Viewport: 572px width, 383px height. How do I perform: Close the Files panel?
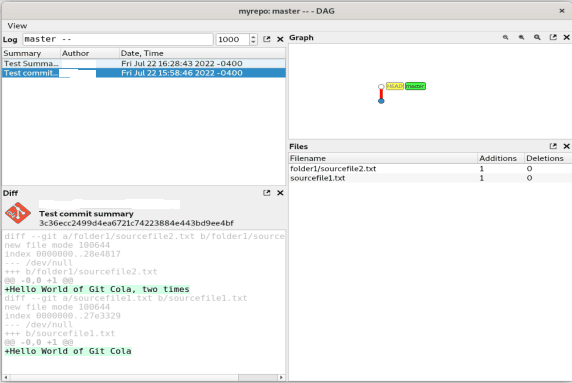567,146
